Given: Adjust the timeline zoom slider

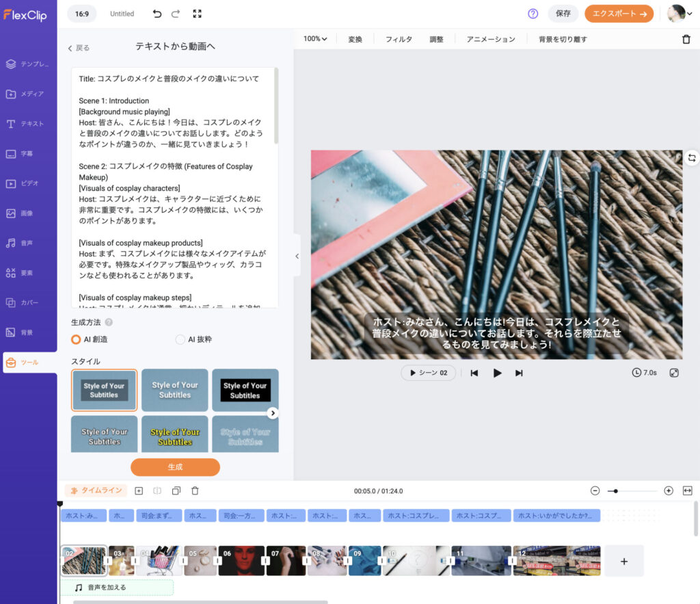Looking at the screenshot, I should click(616, 490).
